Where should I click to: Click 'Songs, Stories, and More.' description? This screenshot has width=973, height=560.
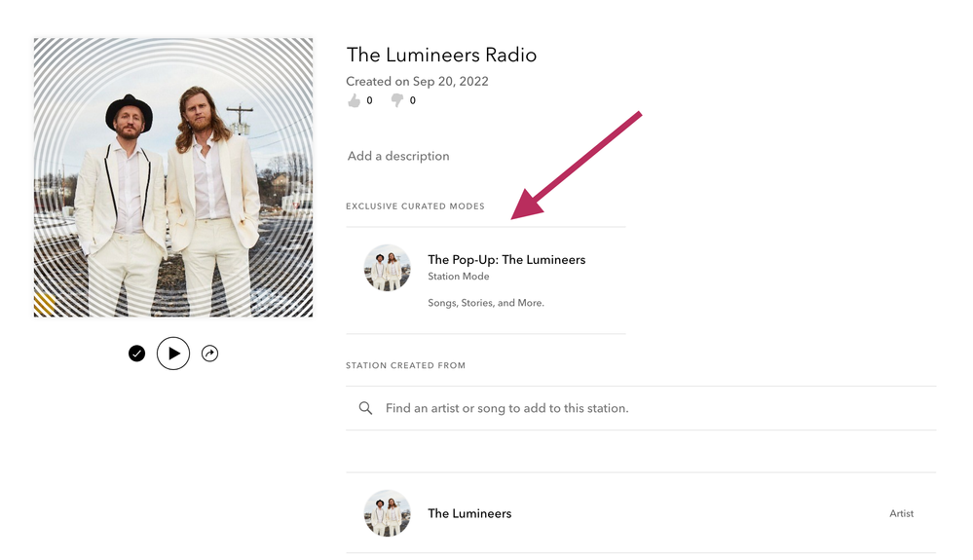click(486, 303)
